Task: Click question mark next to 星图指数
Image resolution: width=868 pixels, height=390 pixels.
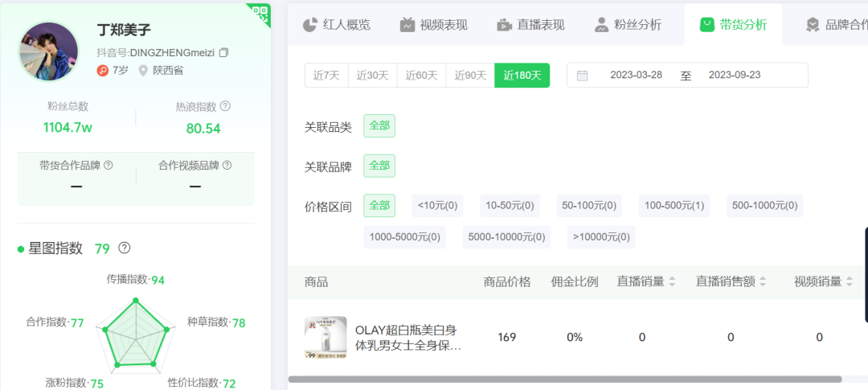Action: [125, 248]
